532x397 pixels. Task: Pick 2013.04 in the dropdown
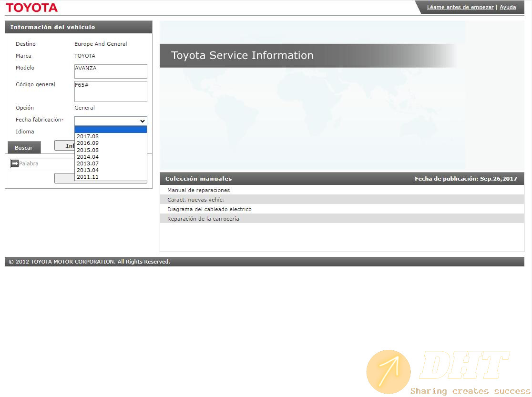click(x=111, y=170)
